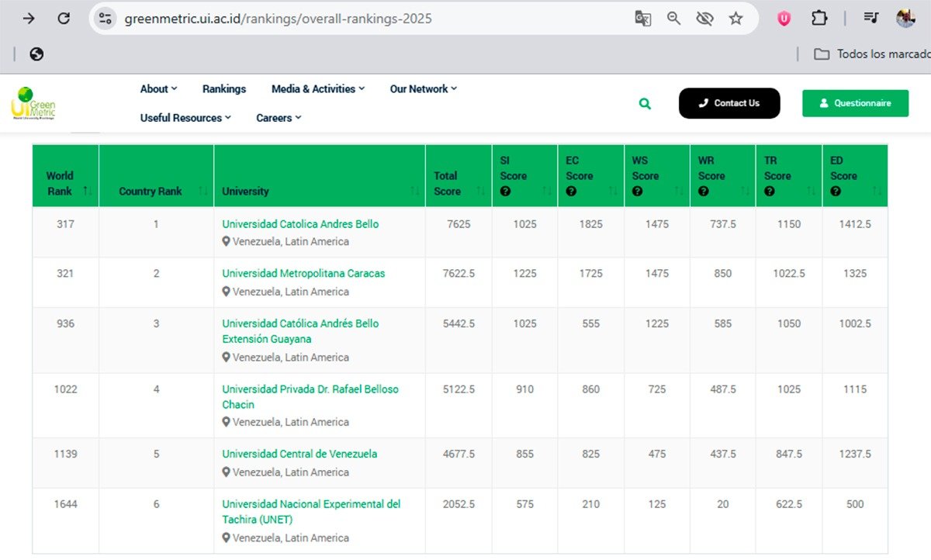Open Universidad Central de Venezuela link
This screenshot has height=560, width=931.
click(x=299, y=454)
